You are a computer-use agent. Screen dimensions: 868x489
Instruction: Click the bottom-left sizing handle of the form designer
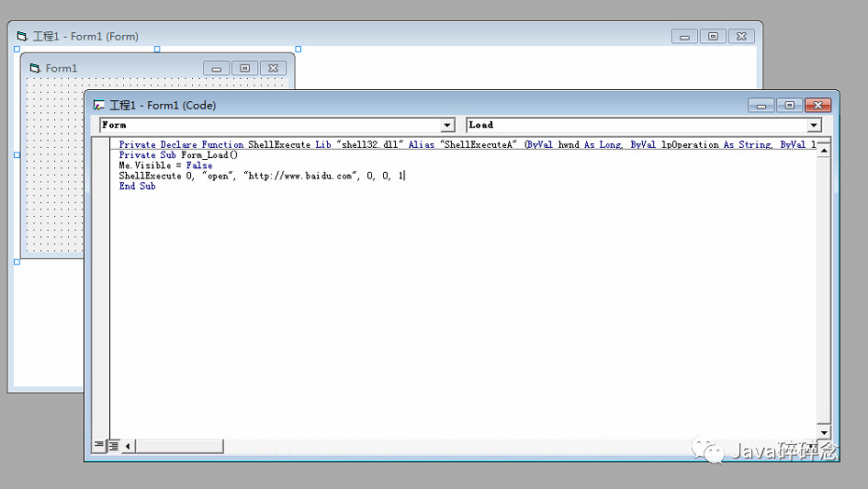17,262
